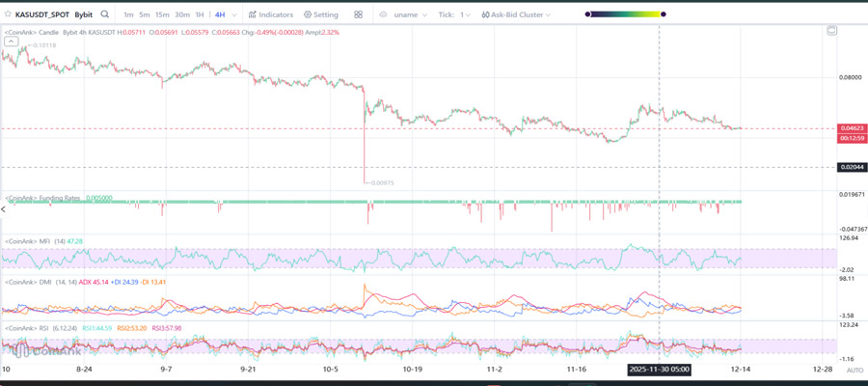The height and width of the screenshot is (386, 868).
Task: Click the KASUSDT_SPOT symbol name
Action: pyautogui.click(x=42, y=15)
